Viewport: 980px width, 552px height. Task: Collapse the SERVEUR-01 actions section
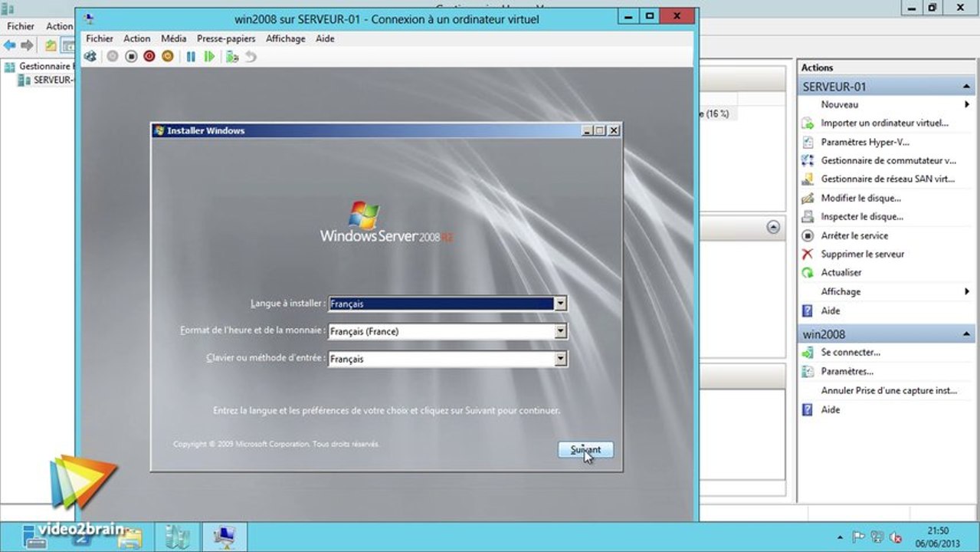pyautogui.click(x=966, y=87)
